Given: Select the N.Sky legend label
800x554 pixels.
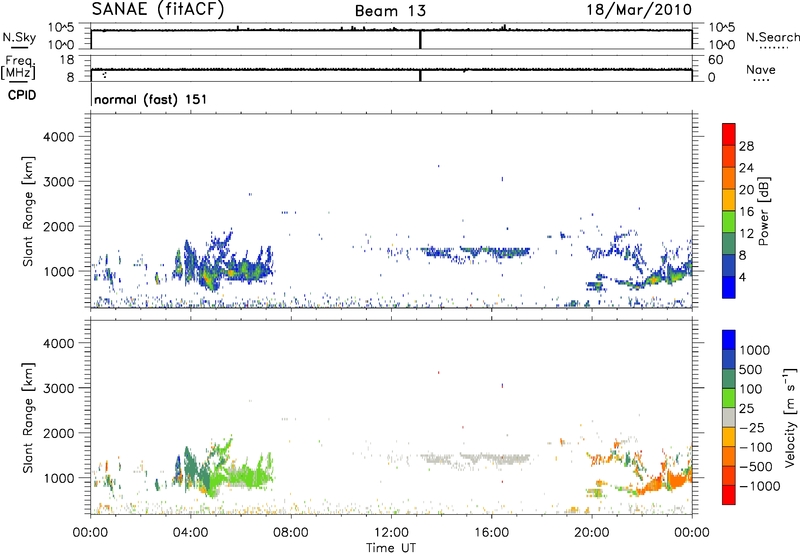Looking at the screenshot, I should pos(19,37).
